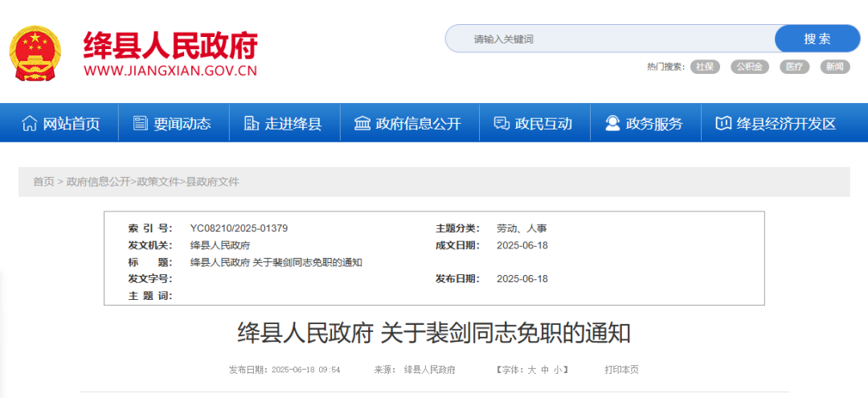Click the government icon beside 政府信息公开
This screenshot has height=398, width=868.
pyautogui.click(x=362, y=123)
